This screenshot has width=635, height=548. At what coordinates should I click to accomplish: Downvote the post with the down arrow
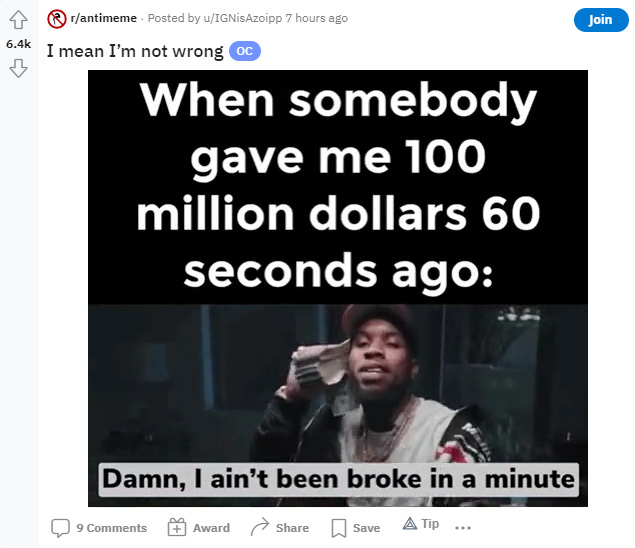18,68
